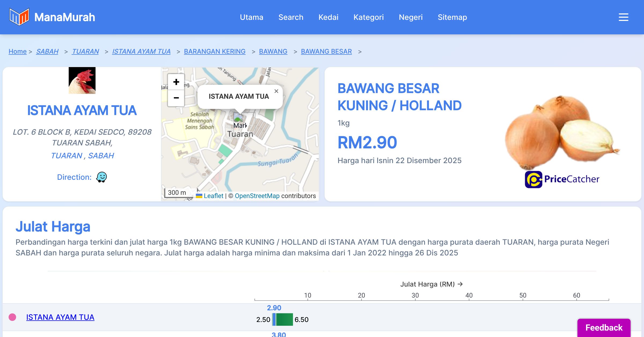The image size is (644, 337).
Task: Click the green price range bar
Action: point(284,319)
